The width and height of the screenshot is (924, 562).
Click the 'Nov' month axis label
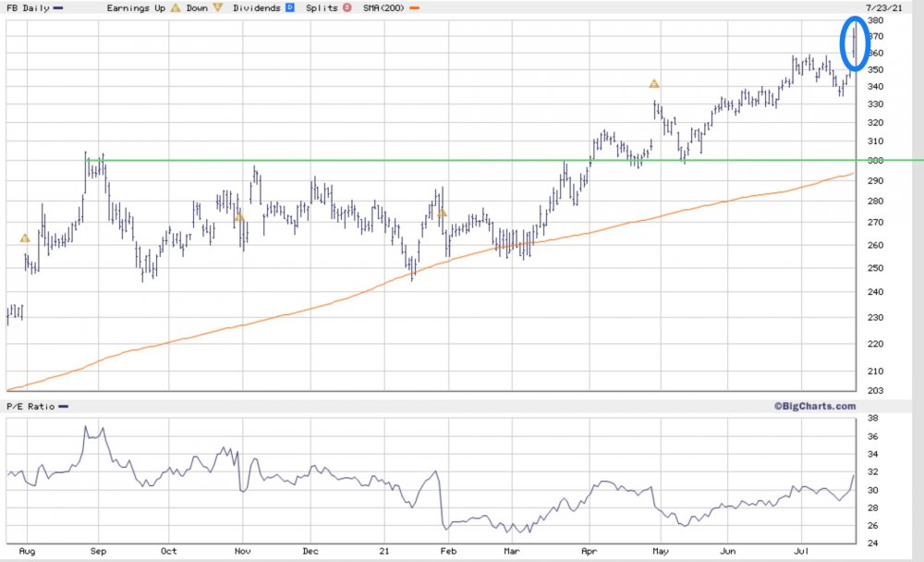[242, 551]
